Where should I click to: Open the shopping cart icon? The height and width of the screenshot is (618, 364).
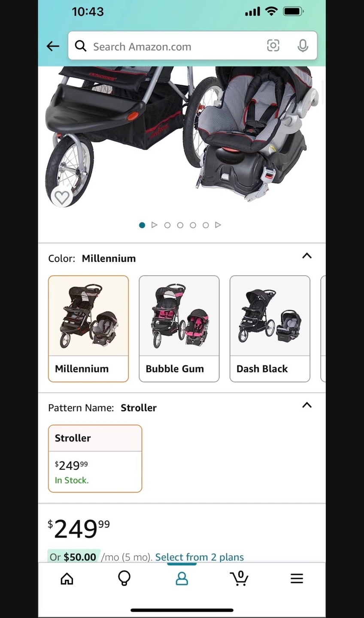[239, 578]
